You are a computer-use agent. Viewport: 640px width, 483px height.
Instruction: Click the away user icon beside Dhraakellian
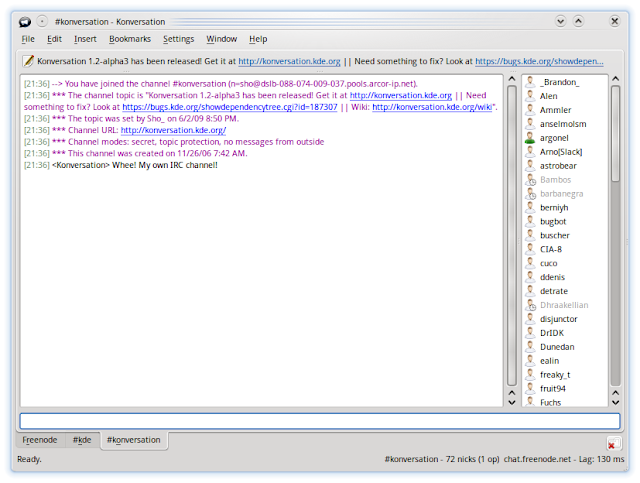(530, 305)
